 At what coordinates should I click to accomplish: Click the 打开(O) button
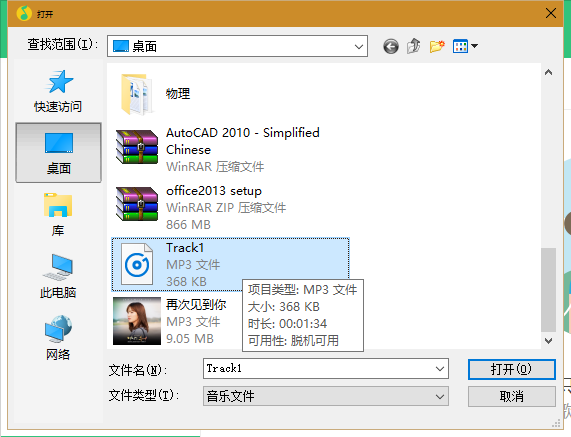click(512, 370)
